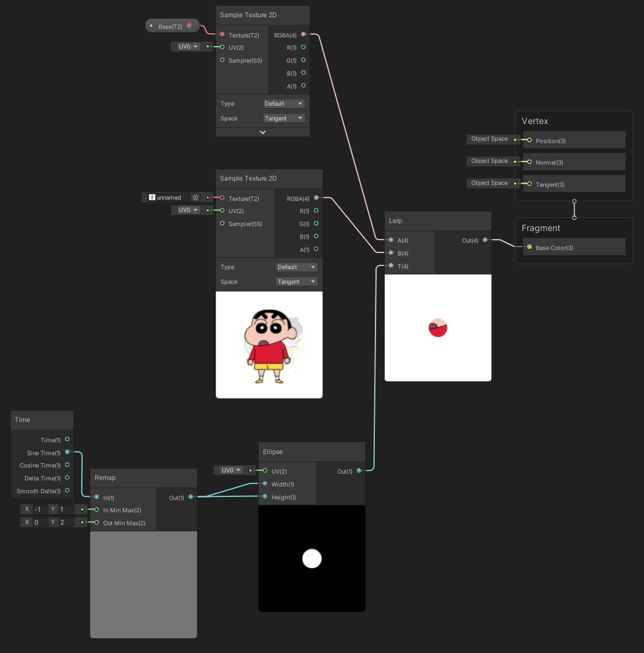Click Lerp node T(4) input port
This screenshot has height=653, width=644.
coord(391,265)
